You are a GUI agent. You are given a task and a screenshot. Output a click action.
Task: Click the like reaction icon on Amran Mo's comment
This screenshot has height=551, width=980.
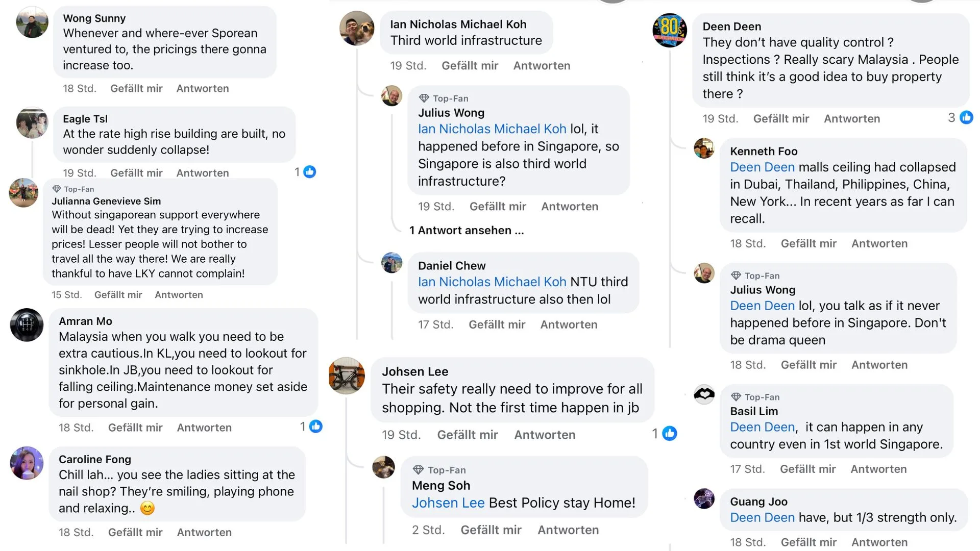[x=316, y=427]
